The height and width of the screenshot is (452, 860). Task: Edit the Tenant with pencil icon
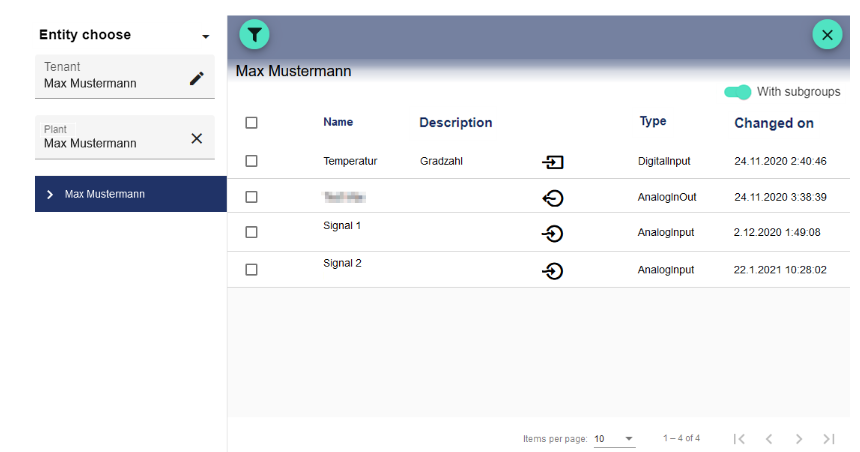pos(197,78)
